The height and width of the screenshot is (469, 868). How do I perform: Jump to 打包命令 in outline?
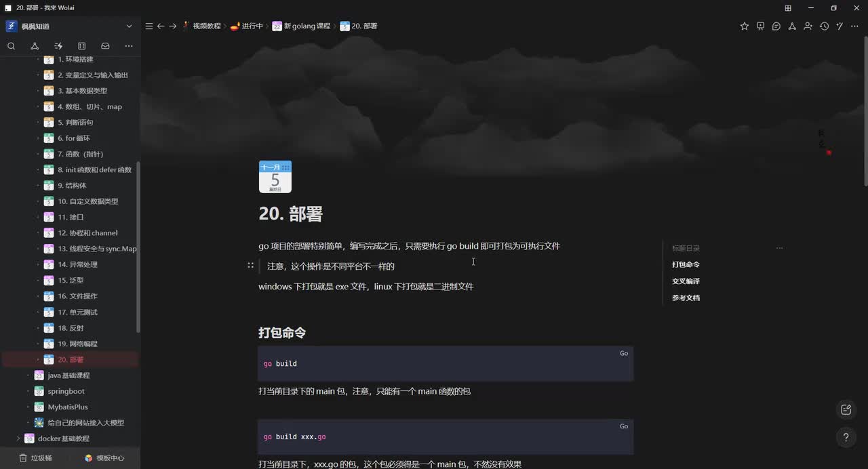pos(686,264)
